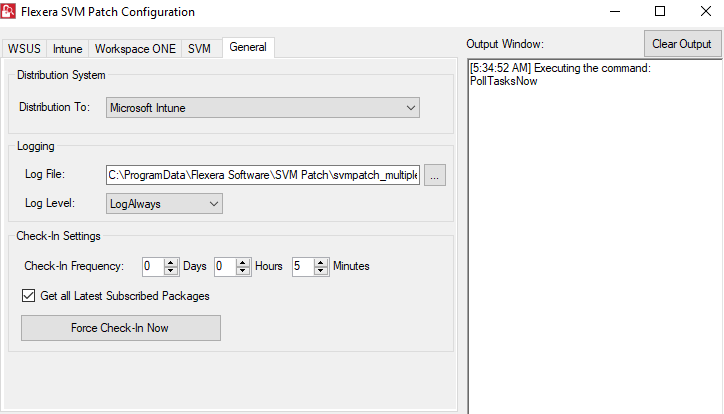
Task: Open log file browse button
Action: coord(434,175)
